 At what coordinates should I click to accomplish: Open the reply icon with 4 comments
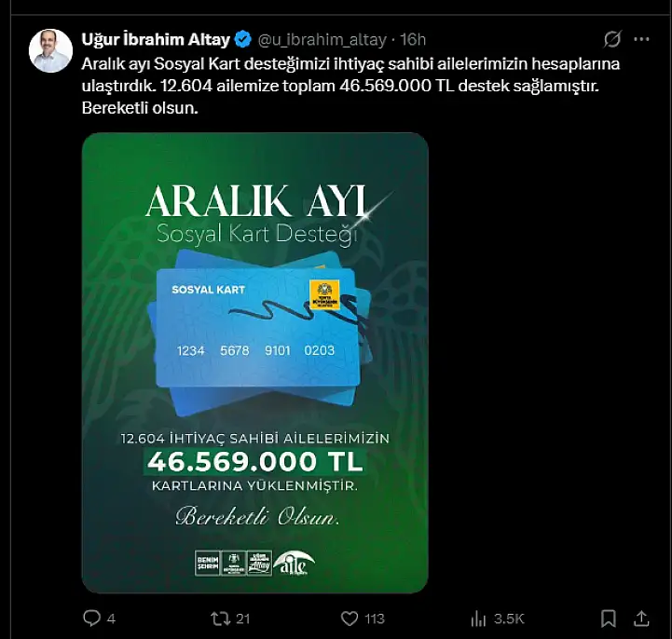click(x=91, y=618)
